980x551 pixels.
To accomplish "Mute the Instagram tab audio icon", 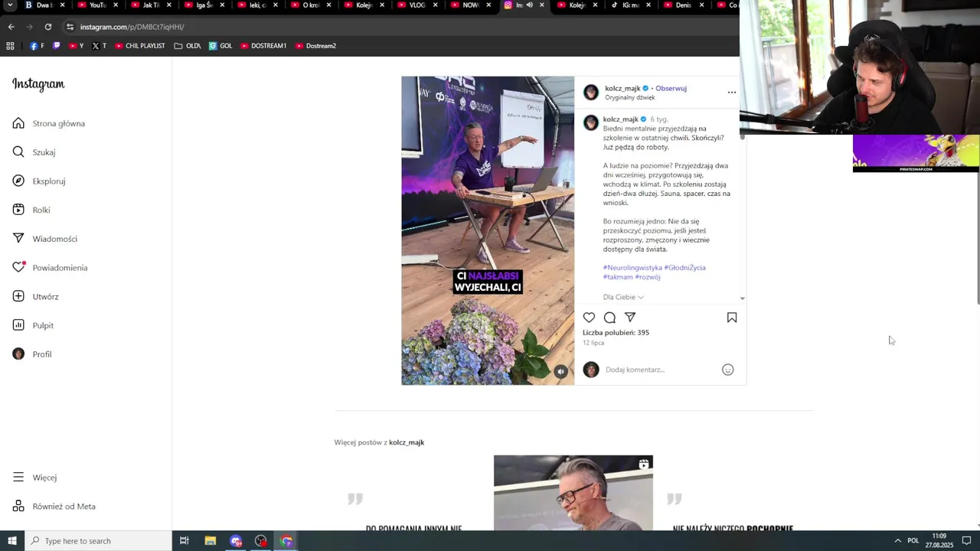I will [529, 5].
